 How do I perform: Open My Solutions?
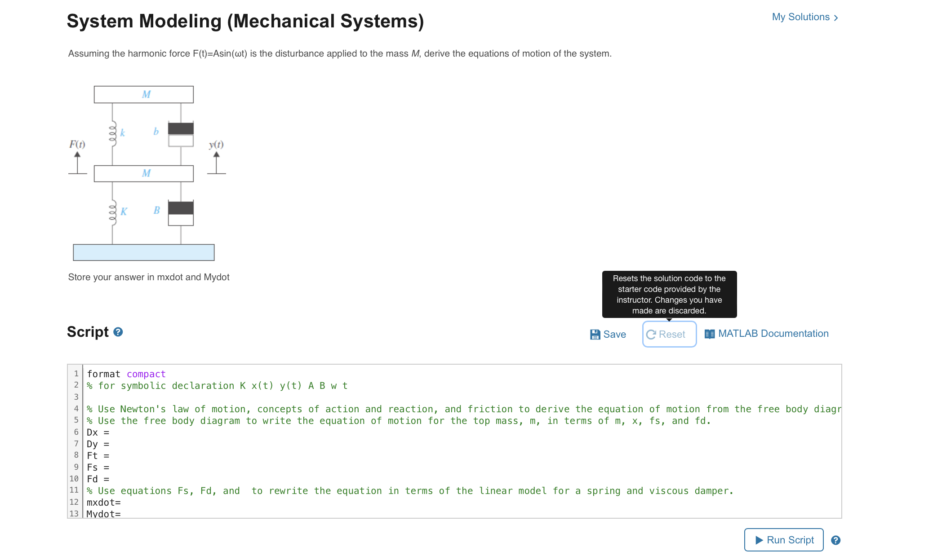point(801,17)
